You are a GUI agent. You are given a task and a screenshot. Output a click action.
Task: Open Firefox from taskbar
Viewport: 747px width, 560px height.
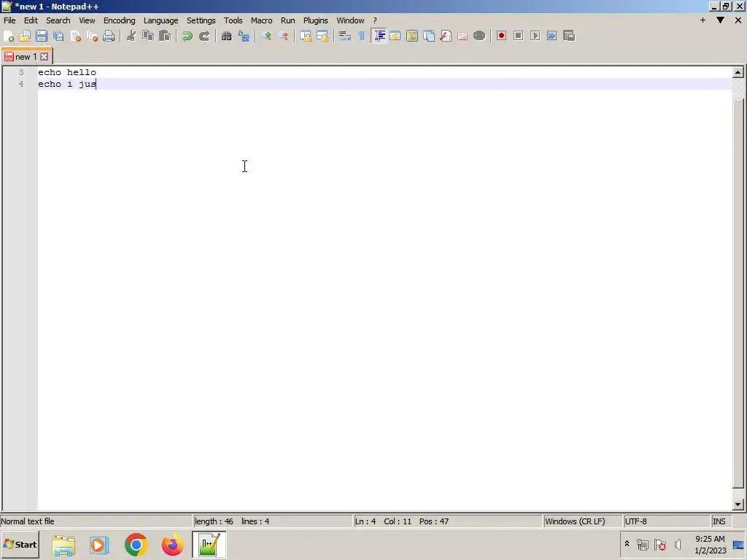(172, 545)
